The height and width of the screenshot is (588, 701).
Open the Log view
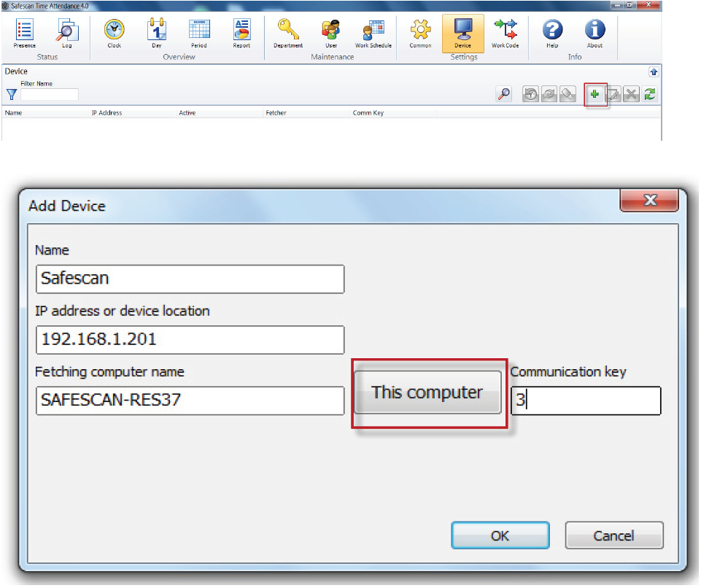[67, 33]
